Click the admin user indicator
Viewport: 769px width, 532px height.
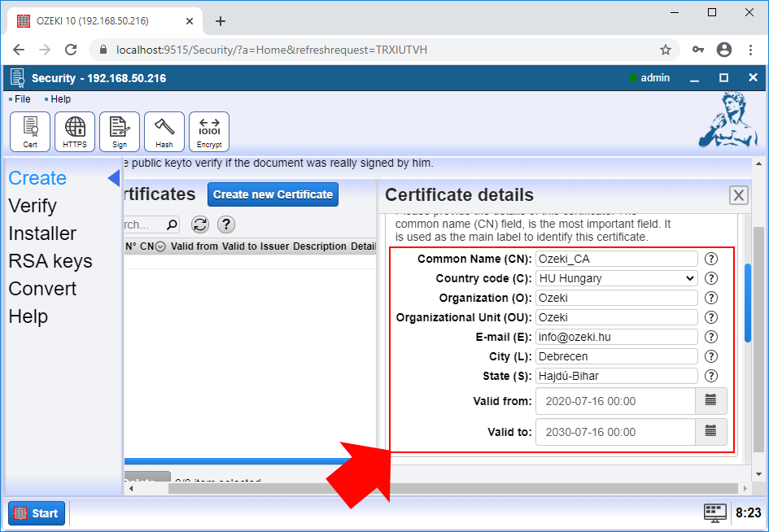(x=649, y=78)
